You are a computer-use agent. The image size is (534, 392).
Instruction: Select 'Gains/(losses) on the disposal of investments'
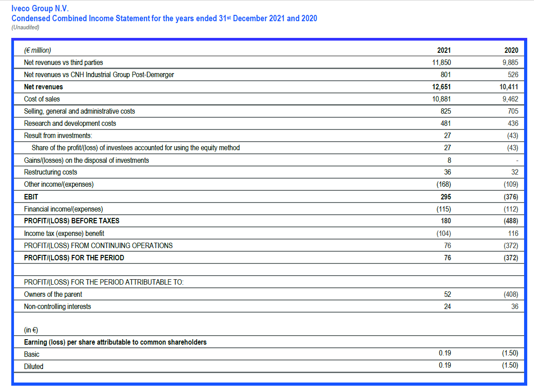click(x=87, y=161)
